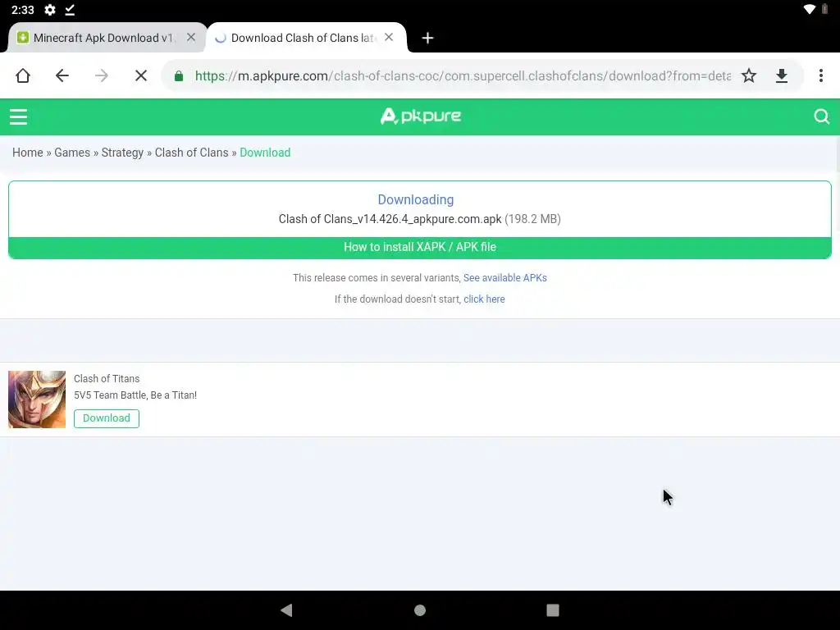Image resolution: width=840 pixels, height=630 pixels.
Task: Open settings gear in status bar
Action: click(x=50, y=10)
